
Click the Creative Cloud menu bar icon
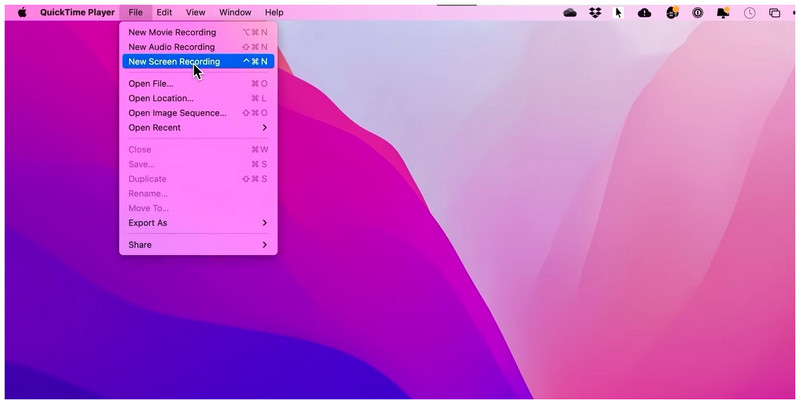click(x=569, y=13)
